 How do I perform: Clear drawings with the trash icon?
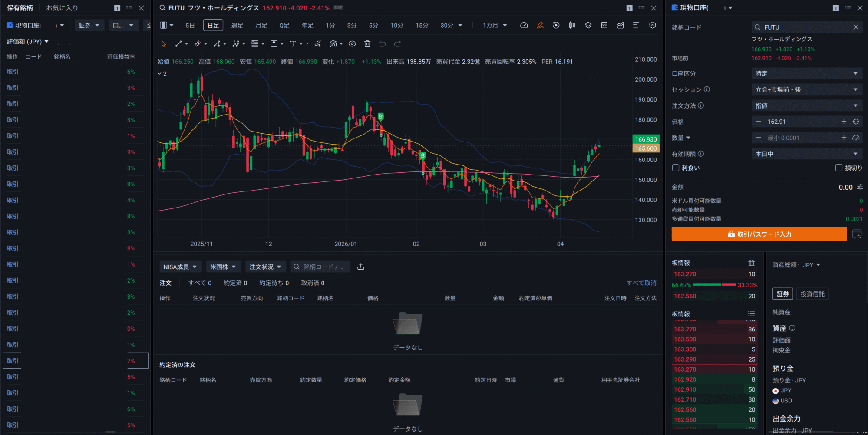click(367, 43)
